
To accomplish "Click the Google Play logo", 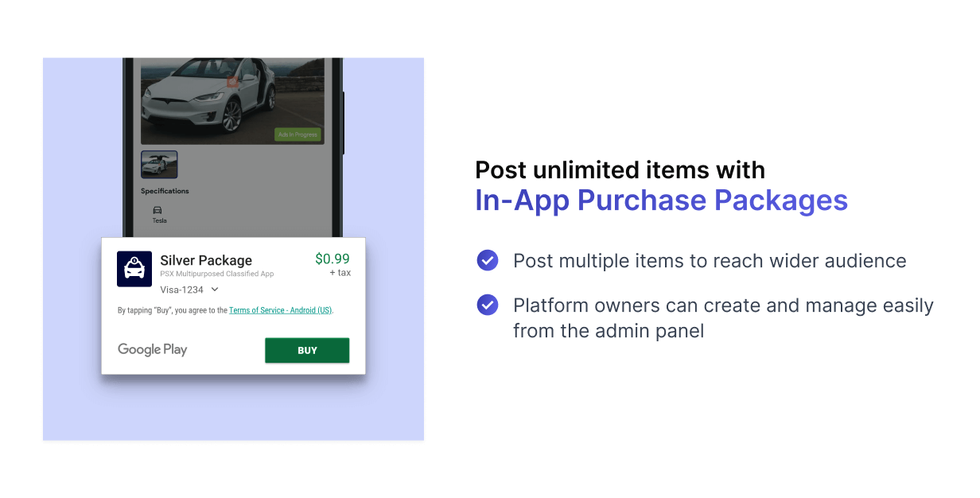I will click(153, 349).
